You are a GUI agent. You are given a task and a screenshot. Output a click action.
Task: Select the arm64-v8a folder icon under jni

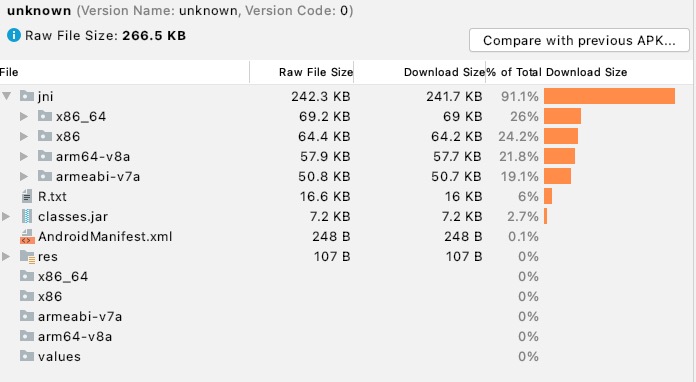[x=45, y=156]
